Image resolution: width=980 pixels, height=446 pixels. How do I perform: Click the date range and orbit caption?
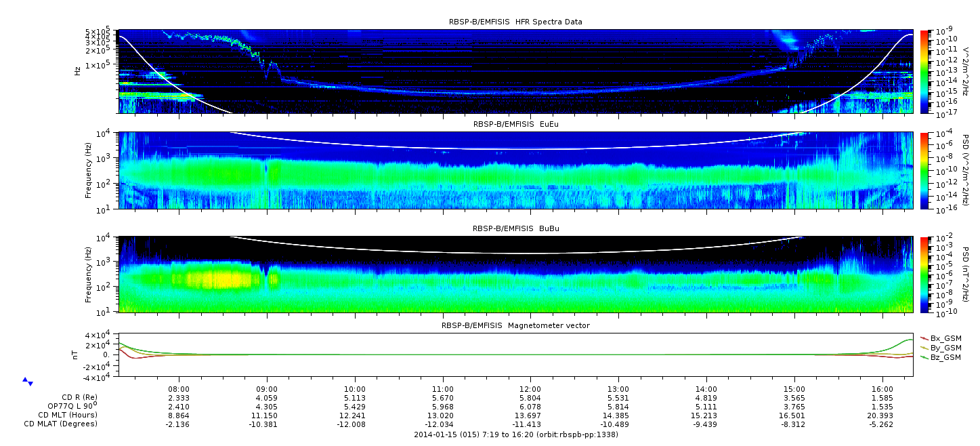tap(515, 434)
